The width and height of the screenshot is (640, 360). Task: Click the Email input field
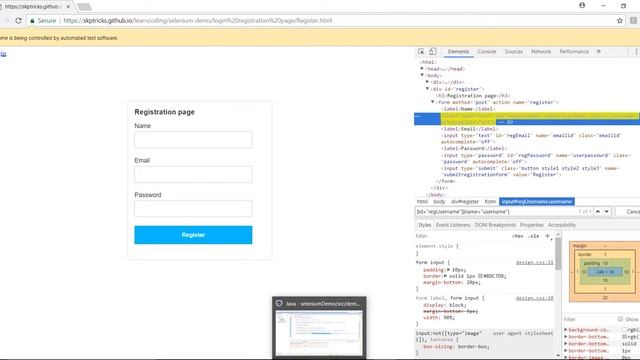(193, 174)
